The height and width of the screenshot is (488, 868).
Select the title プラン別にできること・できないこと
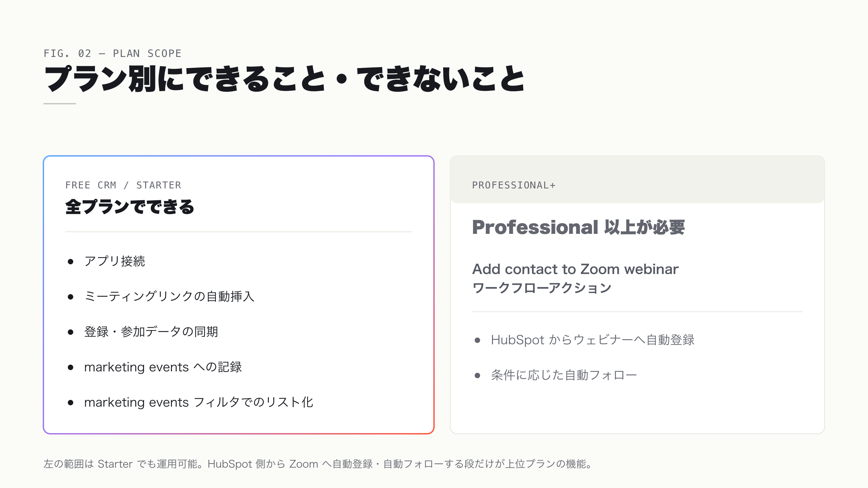tap(284, 79)
